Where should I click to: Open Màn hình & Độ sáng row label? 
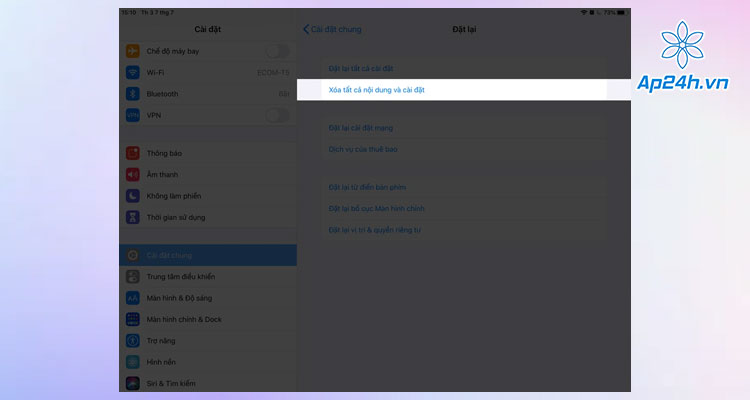click(179, 298)
